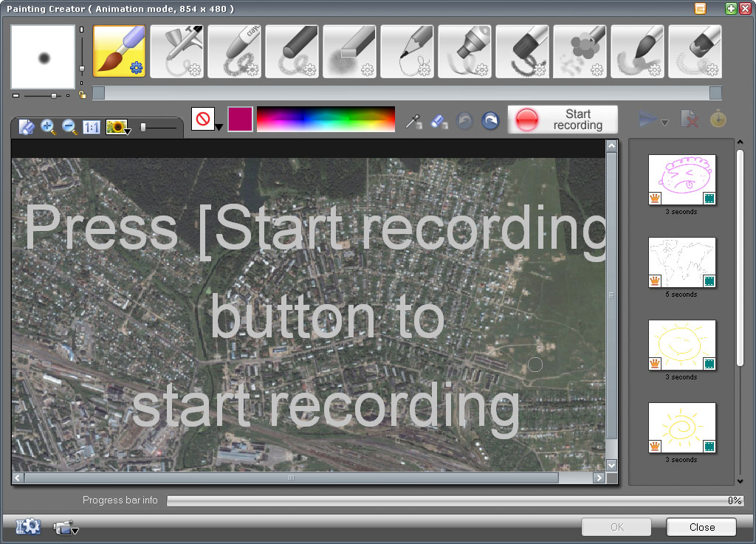Click the '3 seconds' label under the pink face
Viewport: 756px width, 544px height.
point(681,212)
